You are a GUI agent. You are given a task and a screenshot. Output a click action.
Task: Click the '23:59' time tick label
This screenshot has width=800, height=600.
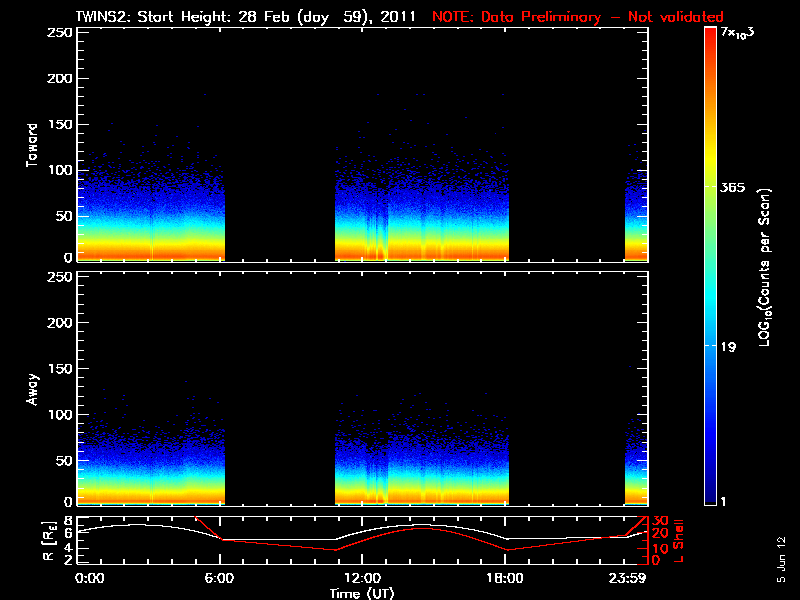pos(627,578)
